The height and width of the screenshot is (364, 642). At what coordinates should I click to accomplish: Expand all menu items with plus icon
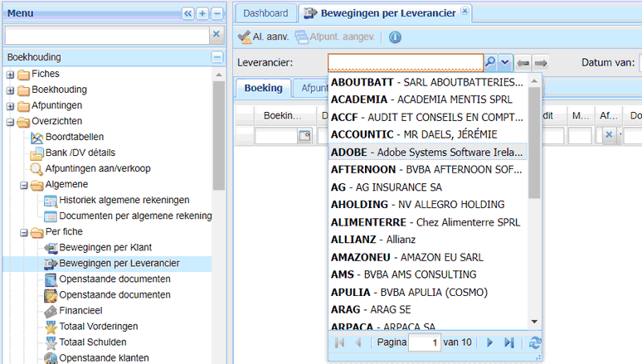[x=202, y=13]
